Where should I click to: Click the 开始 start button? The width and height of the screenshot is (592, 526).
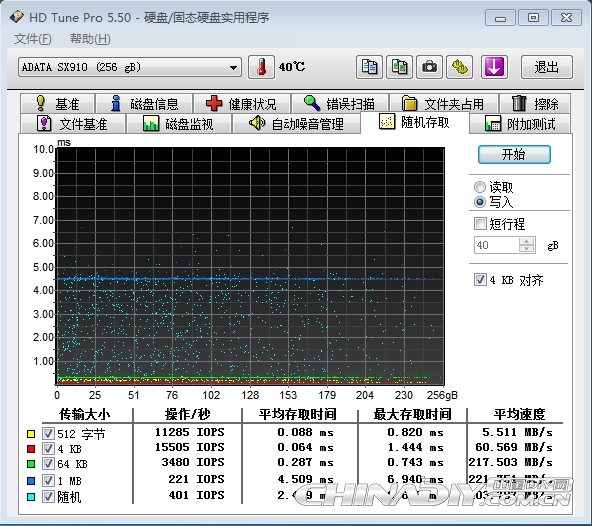coord(514,154)
